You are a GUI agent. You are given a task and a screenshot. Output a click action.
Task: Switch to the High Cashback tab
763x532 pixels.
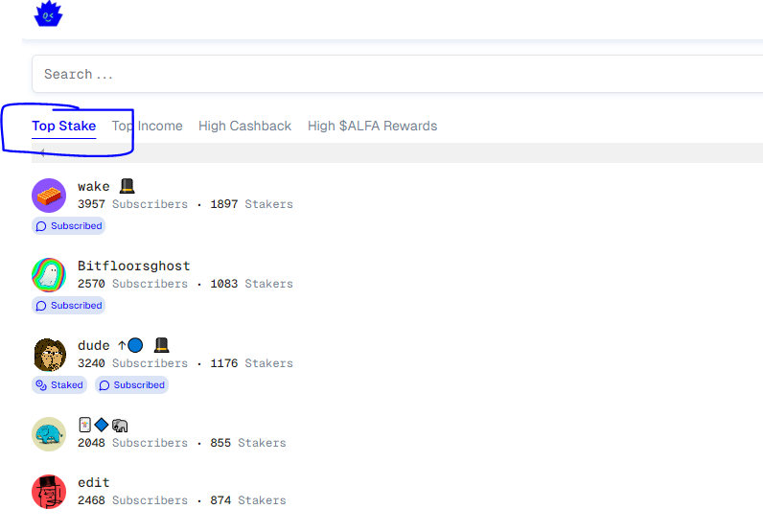(x=244, y=127)
